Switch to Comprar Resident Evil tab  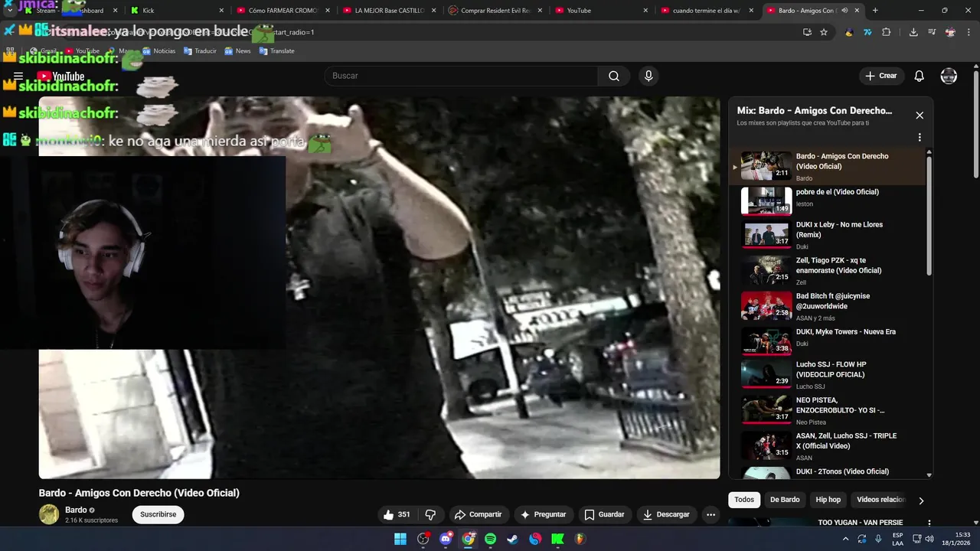click(x=495, y=11)
